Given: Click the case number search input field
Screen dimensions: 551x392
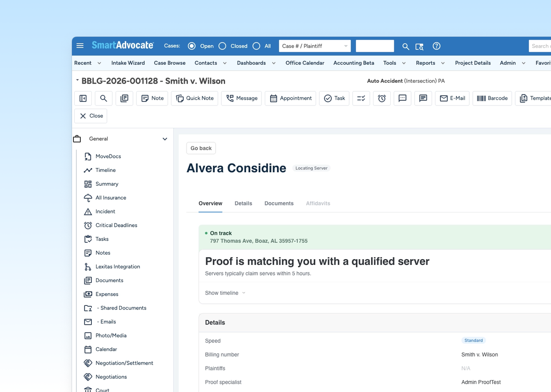Looking at the screenshot, I should pyautogui.click(x=375, y=46).
